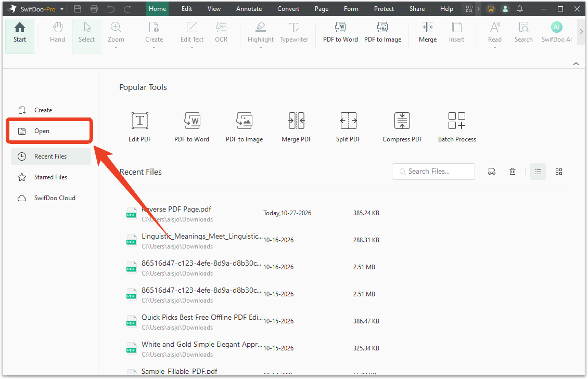This screenshot has width=588, height=379.
Task: Open the Search tool in ribbon
Action: click(x=523, y=32)
